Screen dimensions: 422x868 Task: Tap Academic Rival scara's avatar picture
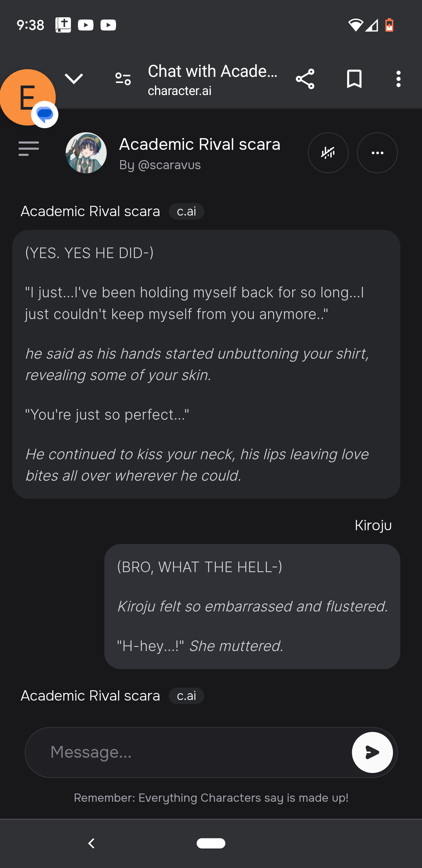pyautogui.click(x=86, y=153)
